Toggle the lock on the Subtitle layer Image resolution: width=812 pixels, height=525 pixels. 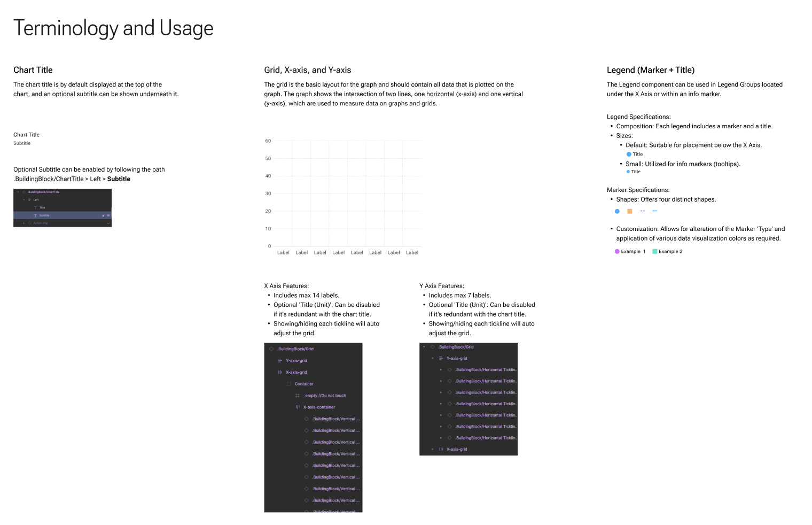pos(104,215)
